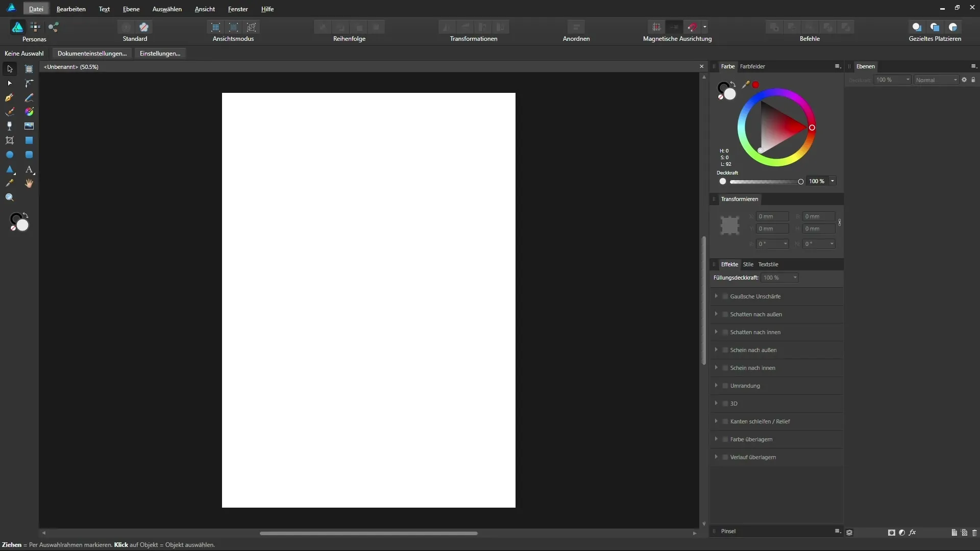
Task: Open the Ansicht menu
Action: [205, 9]
